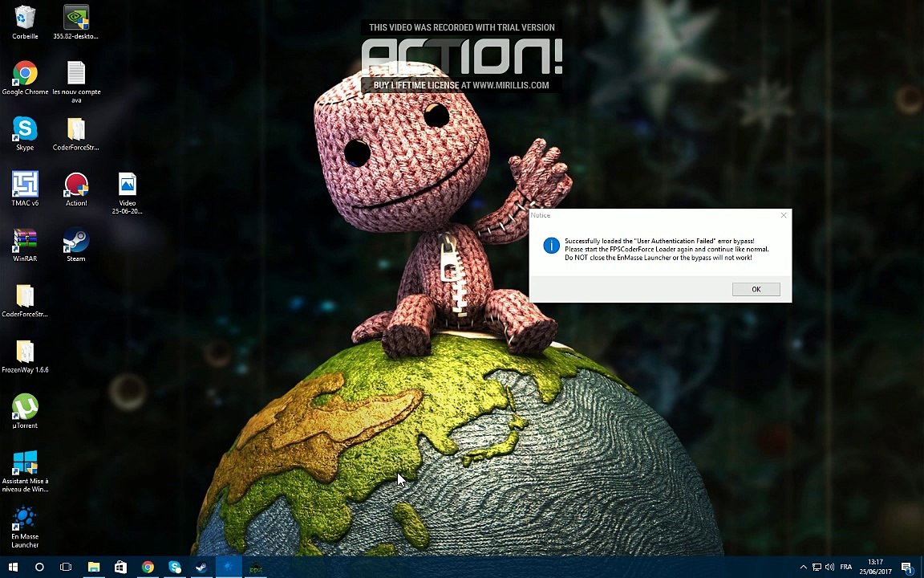Select the FrozenWay 1.6.6 folder
Image resolution: width=924 pixels, height=578 pixels.
[25, 356]
